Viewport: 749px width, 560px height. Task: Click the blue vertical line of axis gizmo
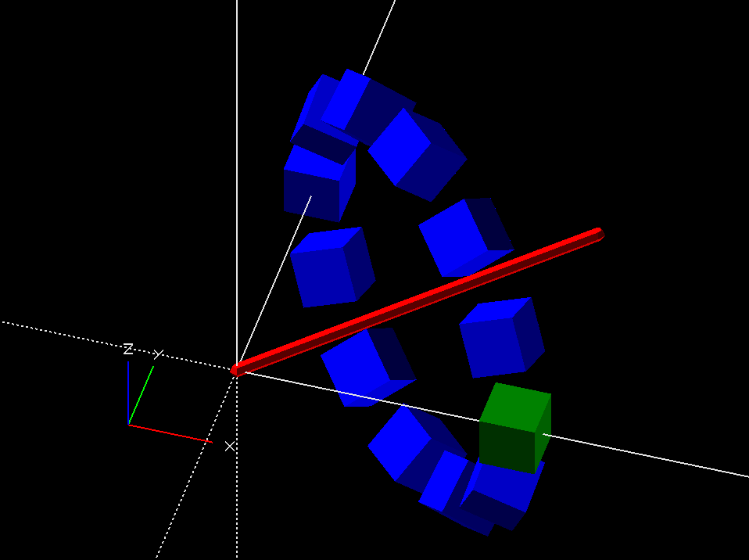click(x=128, y=391)
